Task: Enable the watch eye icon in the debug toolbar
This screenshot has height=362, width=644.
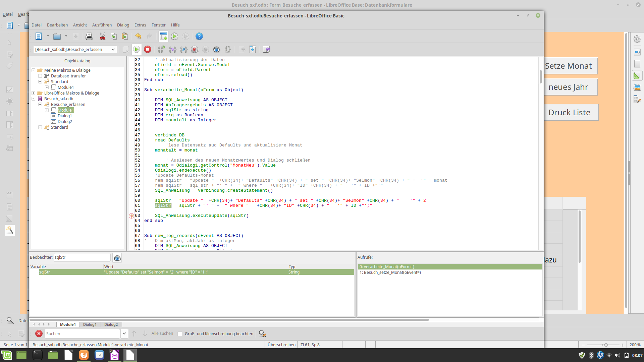Action: click(217, 50)
